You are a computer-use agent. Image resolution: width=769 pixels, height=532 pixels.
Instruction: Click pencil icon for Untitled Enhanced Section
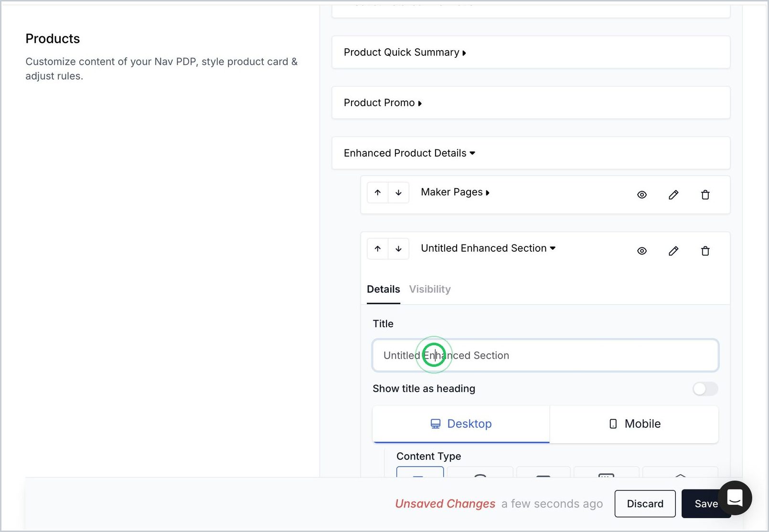tap(673, 251)
